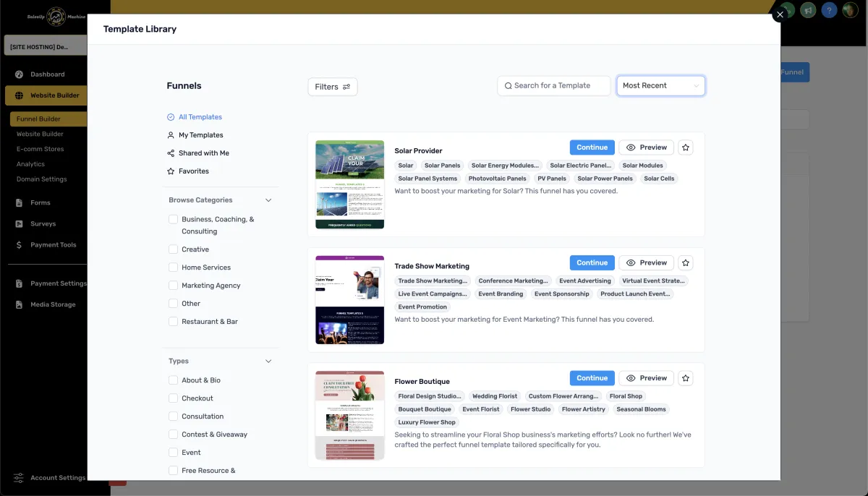Click the Account Settings sliders icon

(19, 478)
